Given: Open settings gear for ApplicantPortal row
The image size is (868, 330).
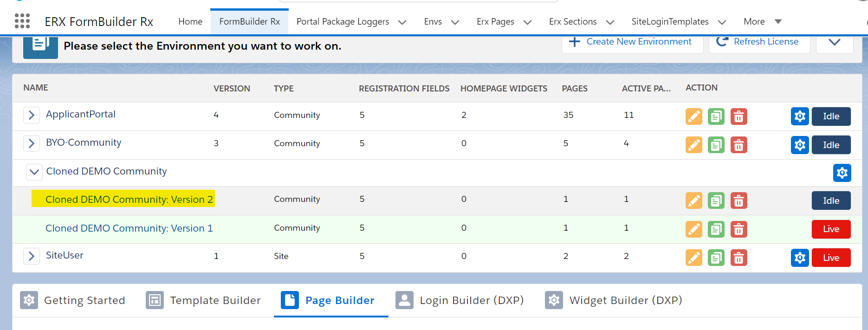Looking at the screenshot, I should tap(799, 116).
